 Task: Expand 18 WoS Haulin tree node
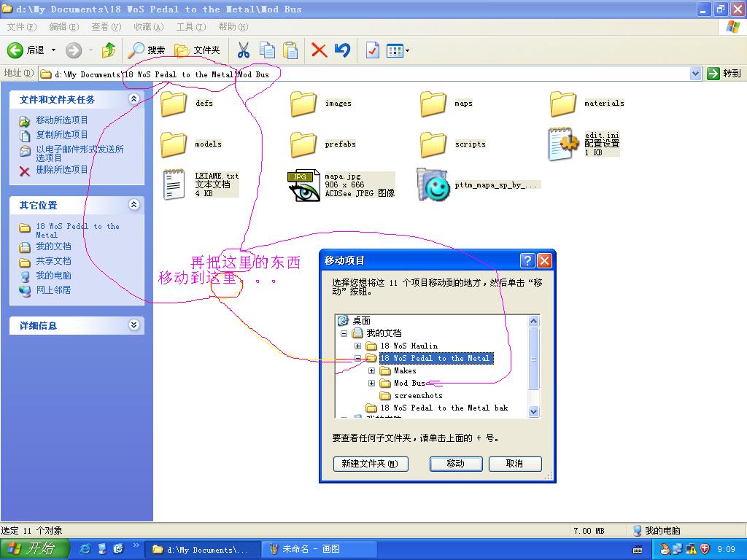(357, 346)
